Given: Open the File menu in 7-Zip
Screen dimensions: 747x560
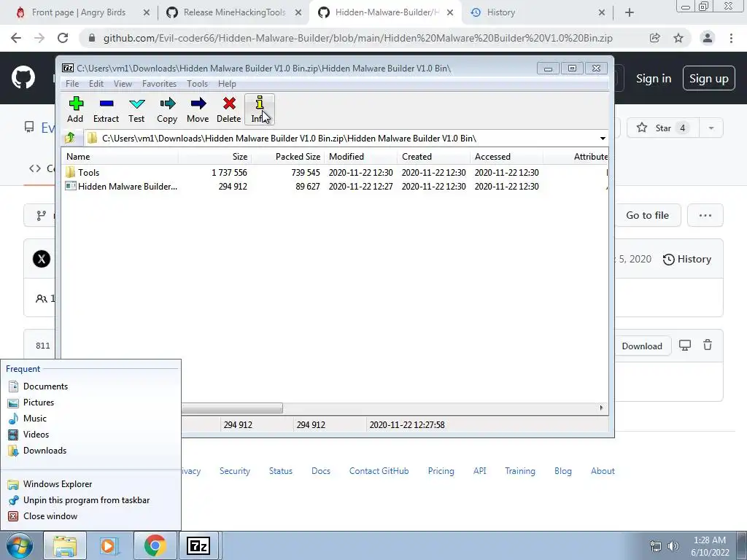Looking at the screenshot, I should (72, 84).
